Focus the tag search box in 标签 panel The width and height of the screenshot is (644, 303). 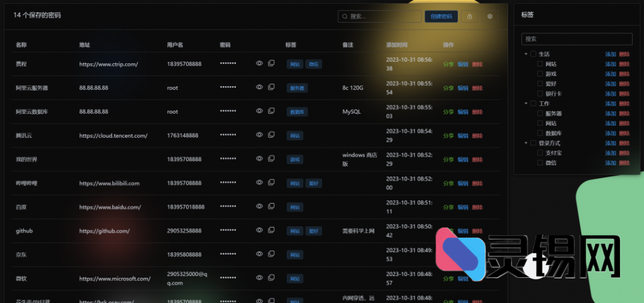tap(577, 39)
